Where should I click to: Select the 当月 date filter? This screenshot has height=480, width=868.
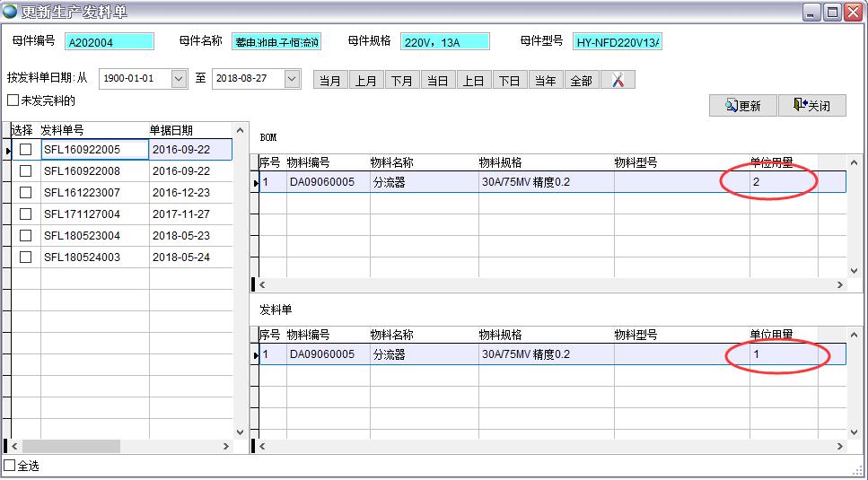click(330, 80)
